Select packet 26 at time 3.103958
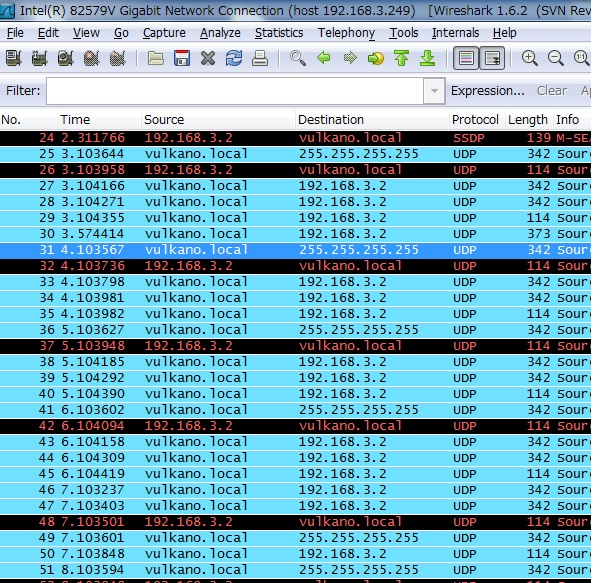The image size is (601, 583). [295, 170]
